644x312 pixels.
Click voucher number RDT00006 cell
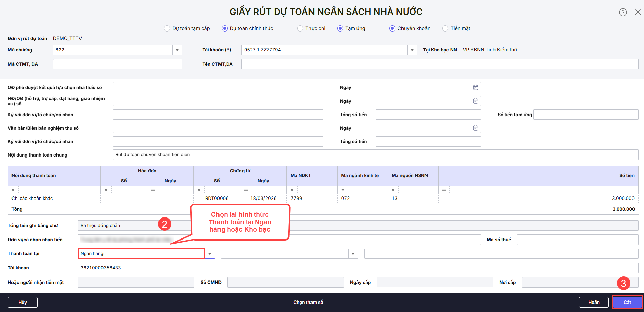217,199
